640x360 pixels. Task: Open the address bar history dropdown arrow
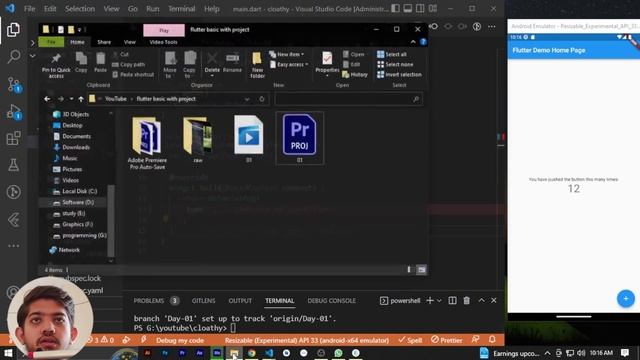pos(247,99)
